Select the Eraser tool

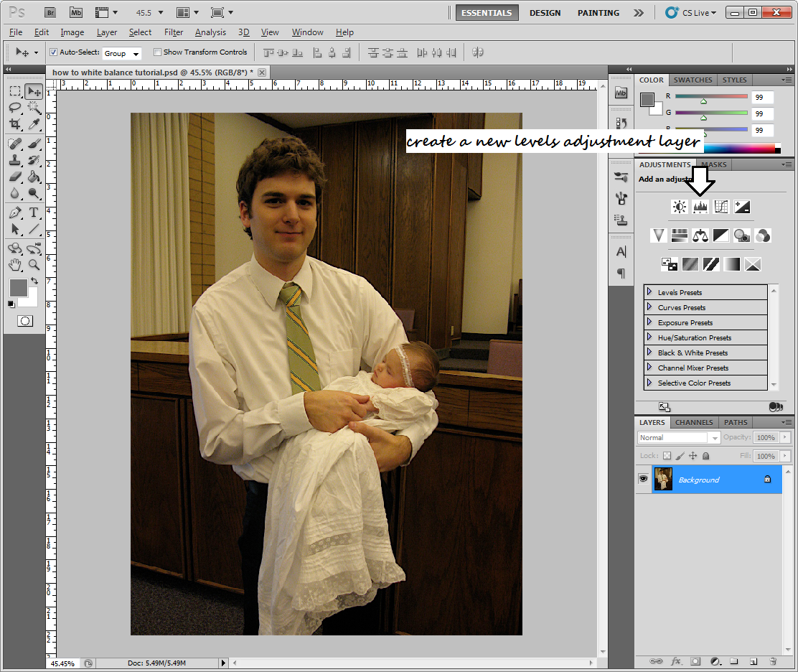pyautogui.click(x=15, y=177)
